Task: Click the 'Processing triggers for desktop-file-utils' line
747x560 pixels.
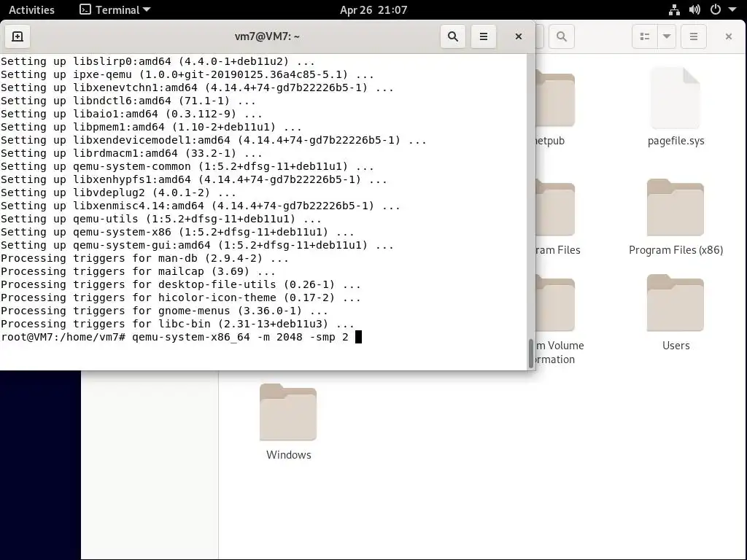Action: pyautogui.click(x=181, y=285)
